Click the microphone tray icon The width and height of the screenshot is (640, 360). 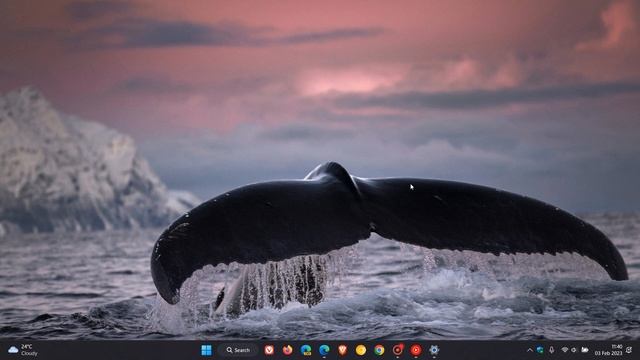tap(552, 350)
